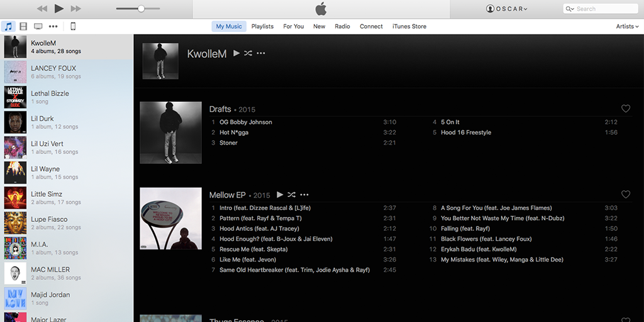Image resolution: width=644 pixels, height=322 pixels.
Task: Select Lil Durk artist
Action: coord(67,123)
